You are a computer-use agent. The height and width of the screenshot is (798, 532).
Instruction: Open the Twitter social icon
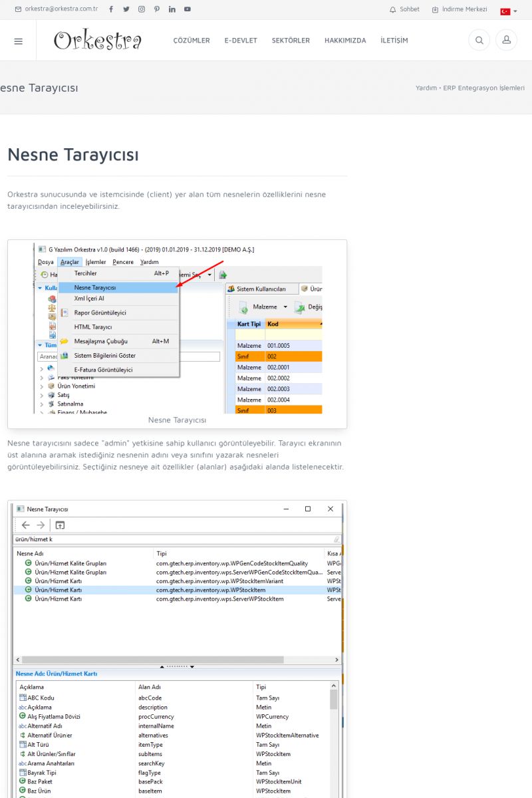pyautogui.click(x=126, y=9)
